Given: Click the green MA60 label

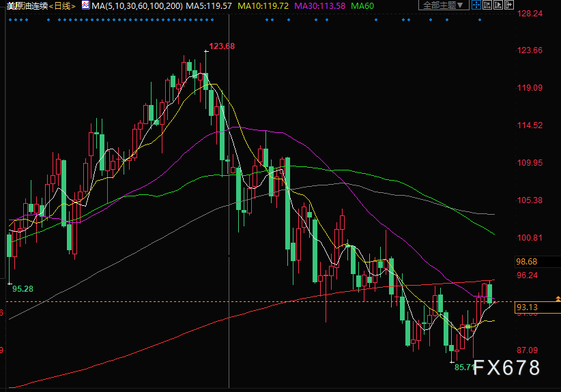Looking at the screenshot, I should coord(362,6).
